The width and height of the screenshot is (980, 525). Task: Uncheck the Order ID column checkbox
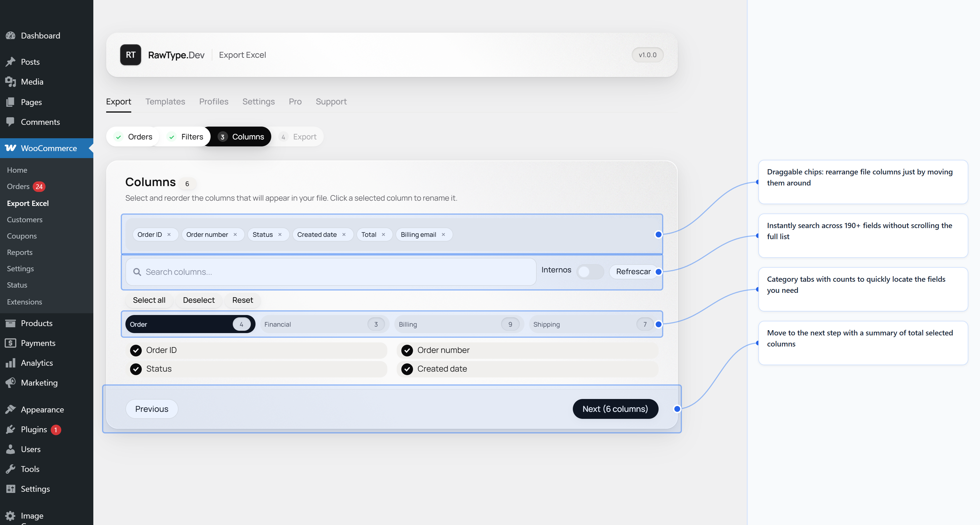point(136,350)
